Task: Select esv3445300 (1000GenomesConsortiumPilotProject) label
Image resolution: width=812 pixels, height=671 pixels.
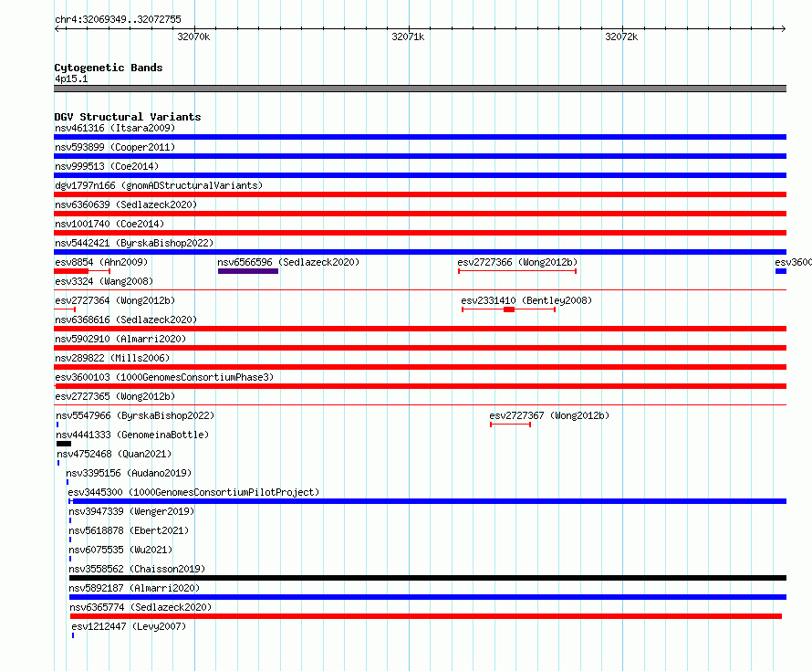Action: (193, 492)
